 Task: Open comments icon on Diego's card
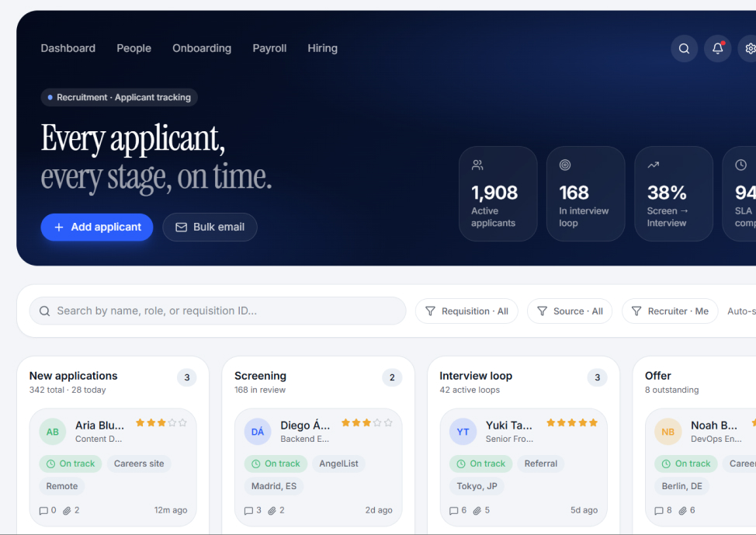coord(249,510)
